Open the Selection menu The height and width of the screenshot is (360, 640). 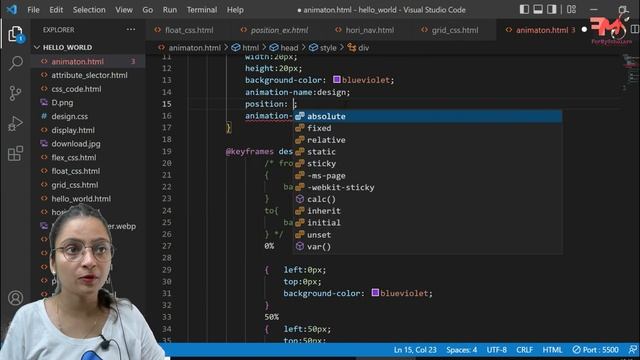(x=89, y=9)
